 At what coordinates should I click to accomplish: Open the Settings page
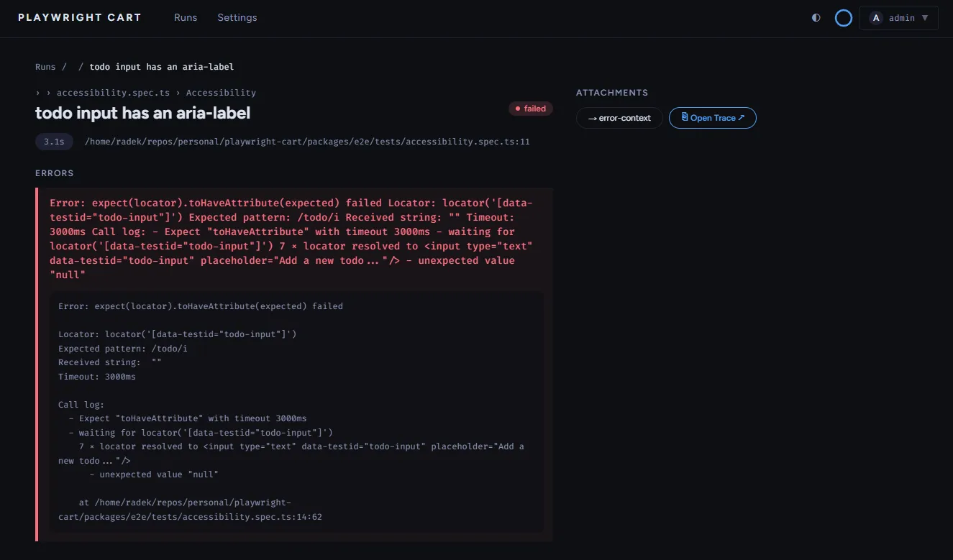(237, 17)
